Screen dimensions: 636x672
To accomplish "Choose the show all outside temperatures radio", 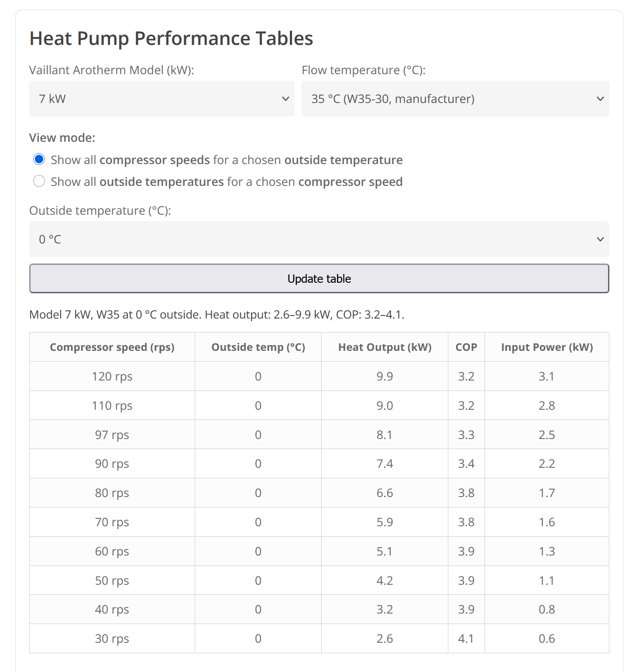I will 39,181.
